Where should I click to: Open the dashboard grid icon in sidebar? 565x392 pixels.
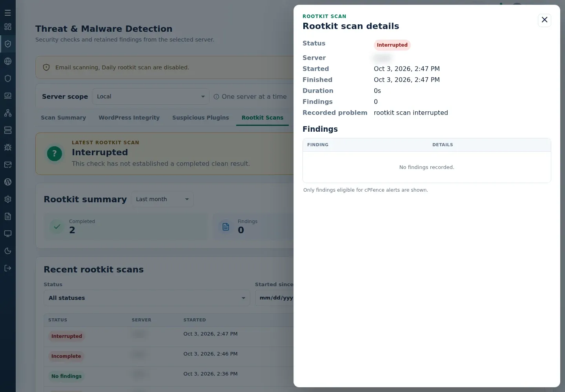click(8, 27)
